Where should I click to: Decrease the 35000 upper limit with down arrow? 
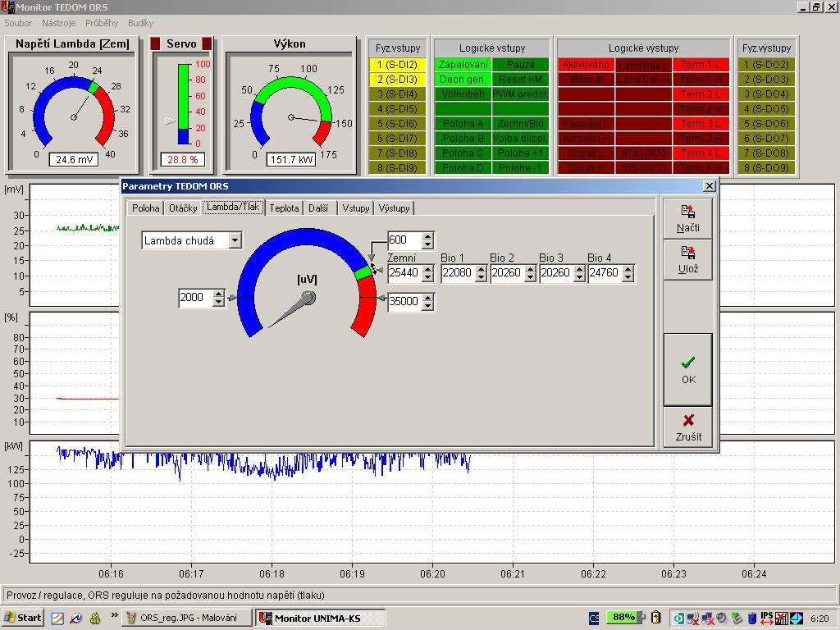(x=427, y=306)
